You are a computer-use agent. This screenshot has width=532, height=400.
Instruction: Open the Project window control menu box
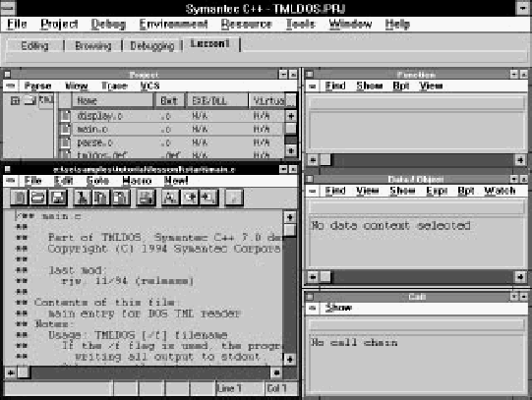click(8, 75)
